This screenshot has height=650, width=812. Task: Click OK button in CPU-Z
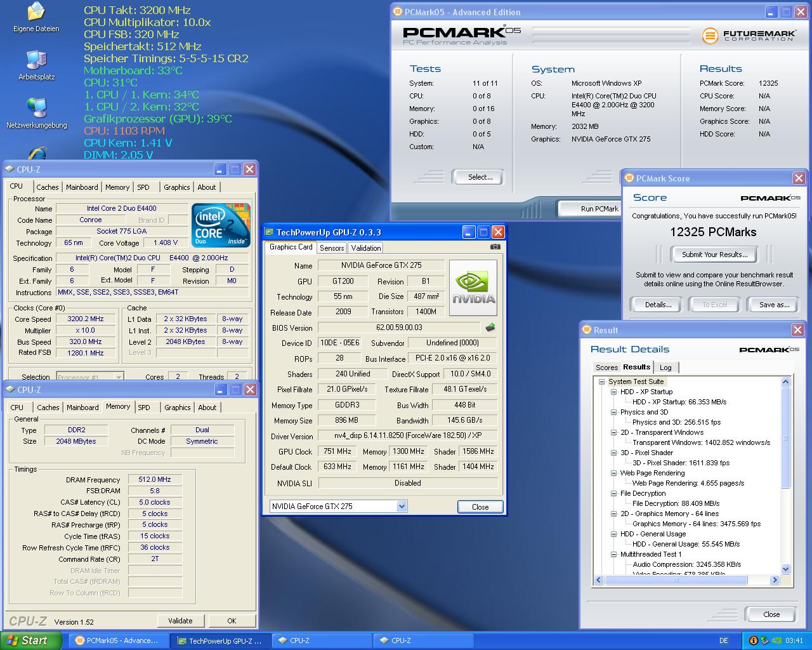(x=232, y=621)
